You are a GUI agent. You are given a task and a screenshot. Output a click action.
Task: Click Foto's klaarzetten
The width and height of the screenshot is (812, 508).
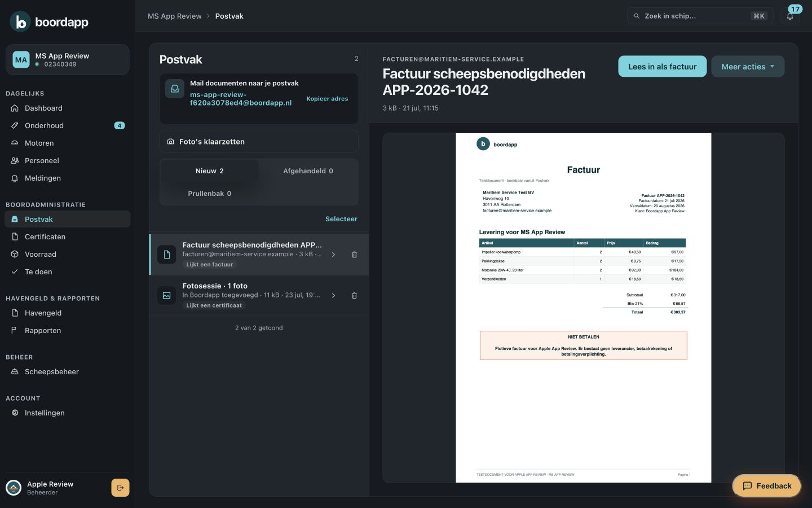pyautogui.click(x=259, y=142)
